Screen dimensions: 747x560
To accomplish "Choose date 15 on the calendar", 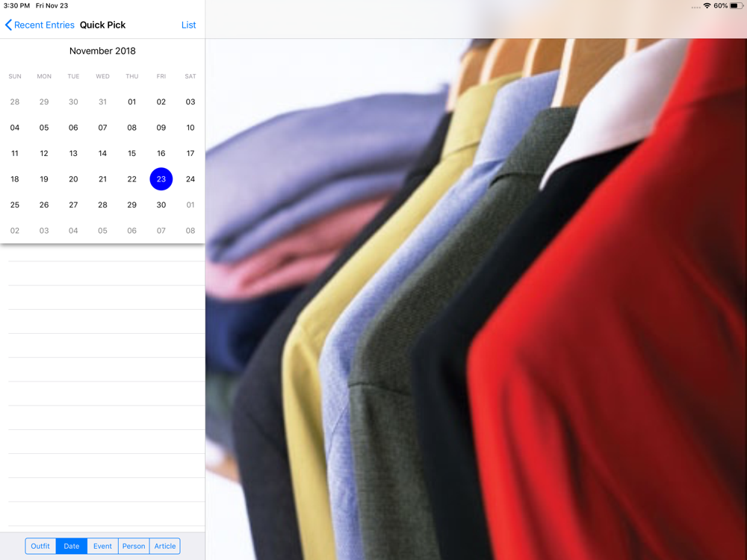I will point(132,153).
